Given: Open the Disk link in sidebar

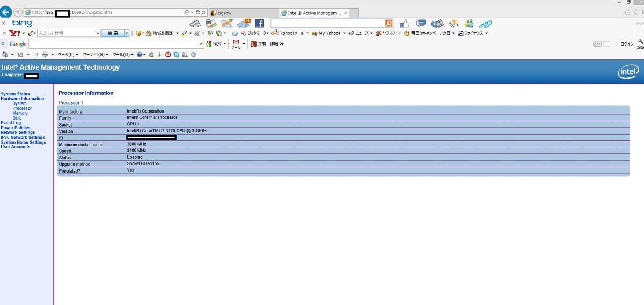Looking at the screenshot, I should (17, 118).
